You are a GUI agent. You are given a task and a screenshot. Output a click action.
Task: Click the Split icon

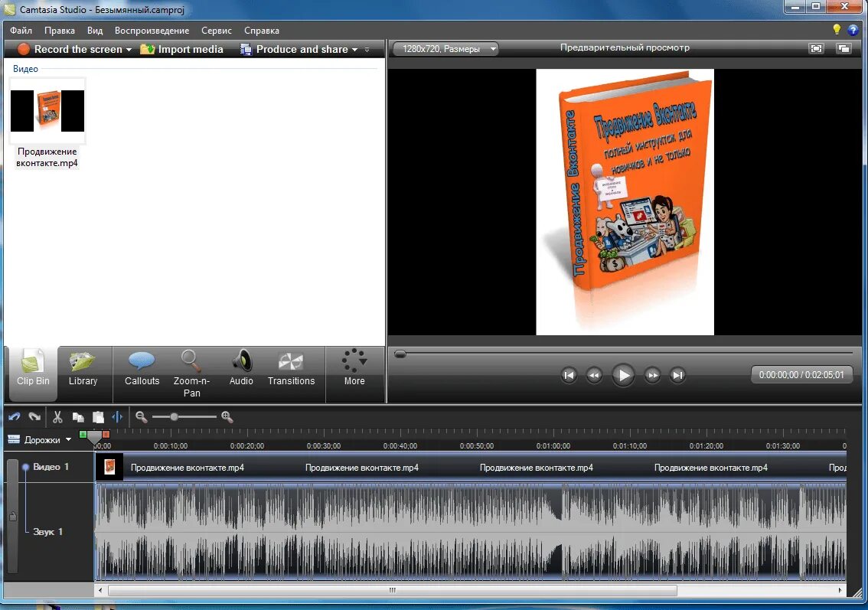pos(117,417)
